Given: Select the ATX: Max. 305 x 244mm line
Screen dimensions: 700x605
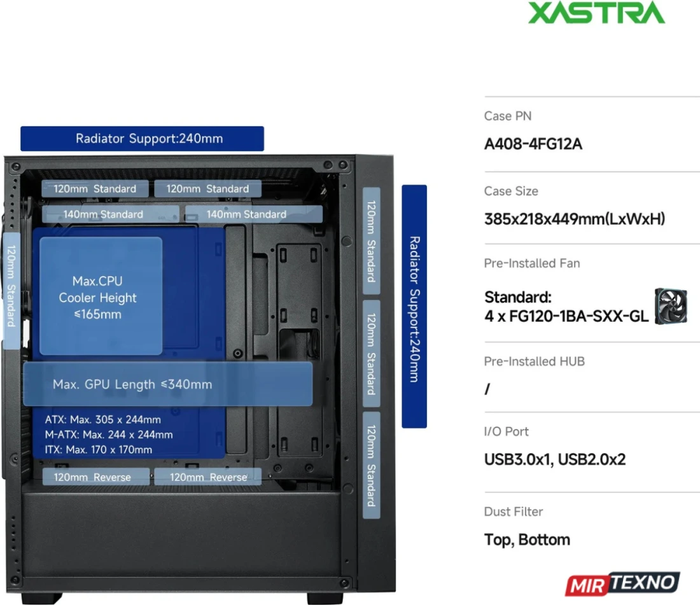Looking at the screenshot, I should (102, 419).
